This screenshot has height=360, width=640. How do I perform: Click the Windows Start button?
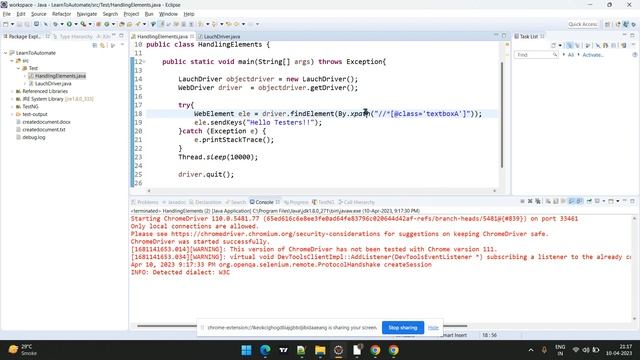(x=247, y=350)
